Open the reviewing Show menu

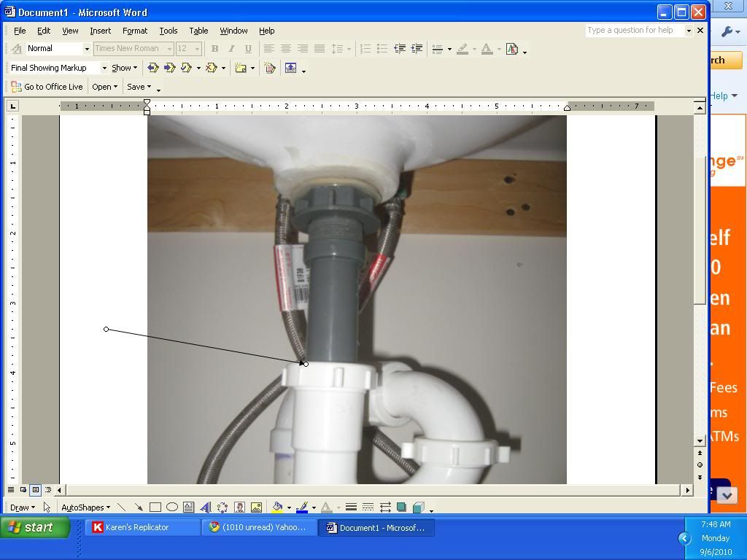click(x=123, y=67)
